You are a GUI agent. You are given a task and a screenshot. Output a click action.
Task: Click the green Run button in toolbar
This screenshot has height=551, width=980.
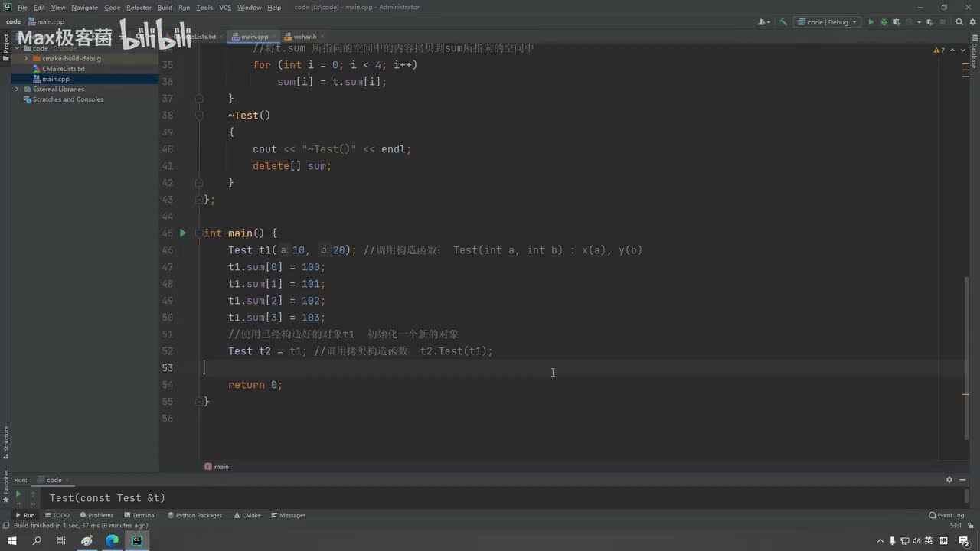(871, 22)
